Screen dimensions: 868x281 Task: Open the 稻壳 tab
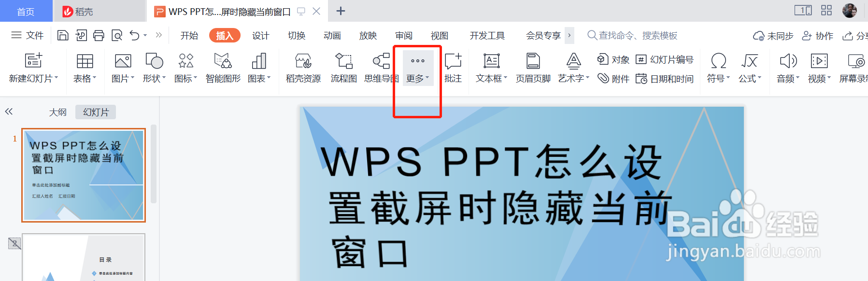[x=99, y=11]
